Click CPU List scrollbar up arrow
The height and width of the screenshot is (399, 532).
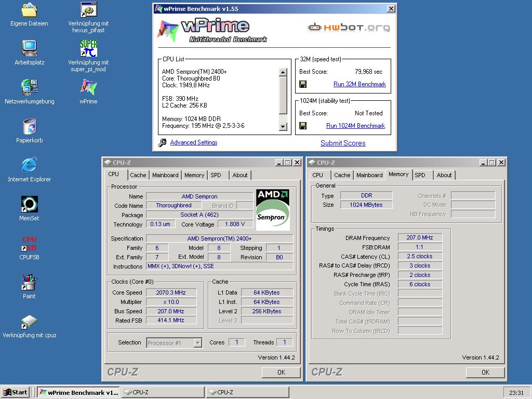[283, 72]
